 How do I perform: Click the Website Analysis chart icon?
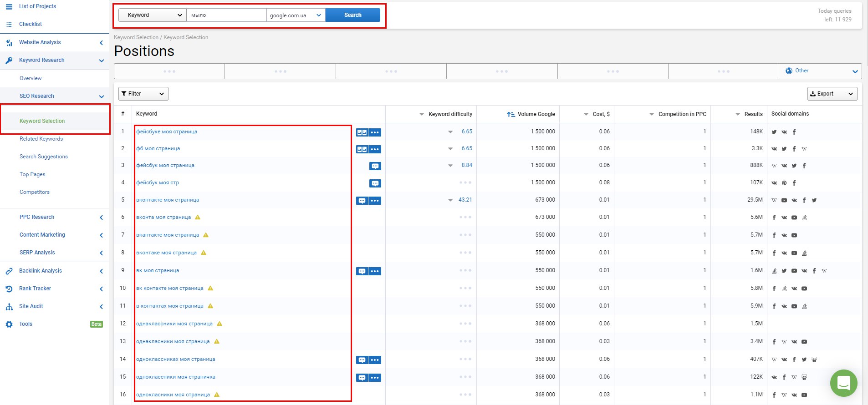click(9, 43)
